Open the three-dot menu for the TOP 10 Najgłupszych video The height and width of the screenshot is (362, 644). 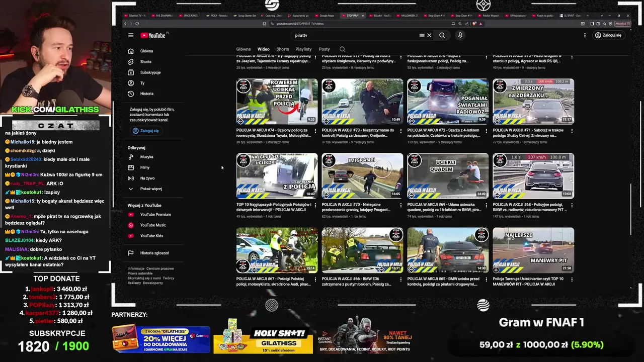click(315, 205)
